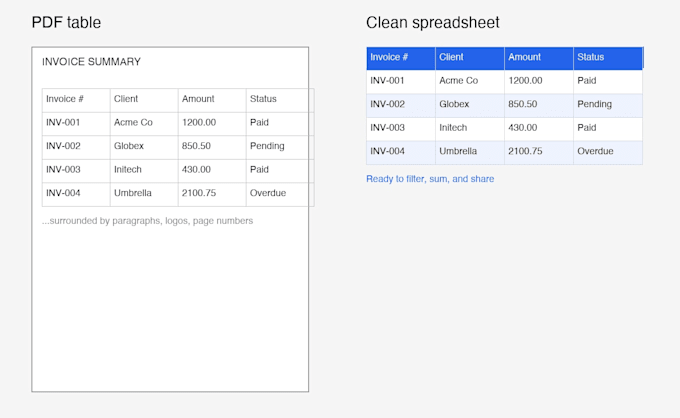Click 'Invoice #' header in PDF table
Screen dimensions: 680x418
pyautogui.click(x=76, y=100)
